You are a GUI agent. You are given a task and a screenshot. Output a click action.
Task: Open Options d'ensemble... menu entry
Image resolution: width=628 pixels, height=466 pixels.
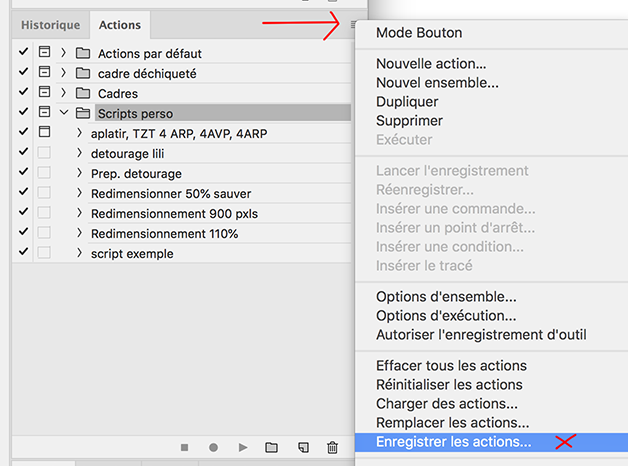click(446, 297)
